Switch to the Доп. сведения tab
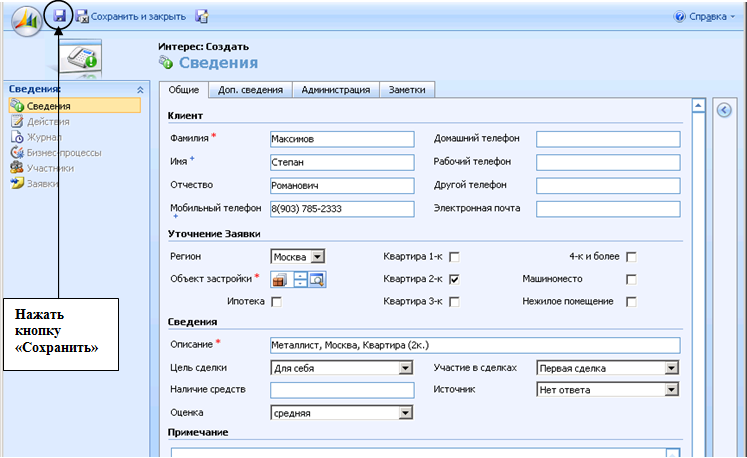This screenshot has height=458, width=747. click(250, 90)
